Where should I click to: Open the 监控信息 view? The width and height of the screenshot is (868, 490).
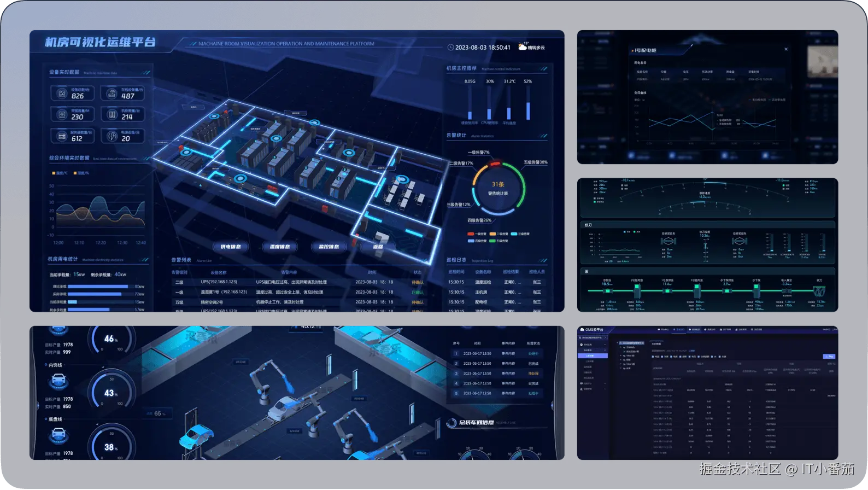[x=329, y=247]
